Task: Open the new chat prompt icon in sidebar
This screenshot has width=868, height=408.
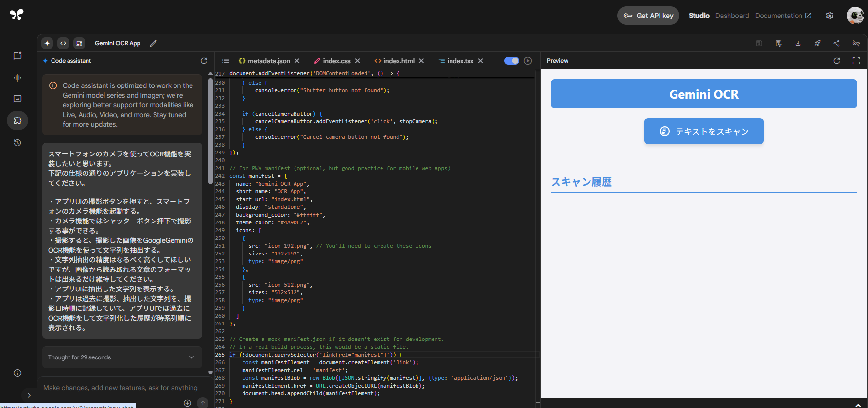Action: pos(17,56)
